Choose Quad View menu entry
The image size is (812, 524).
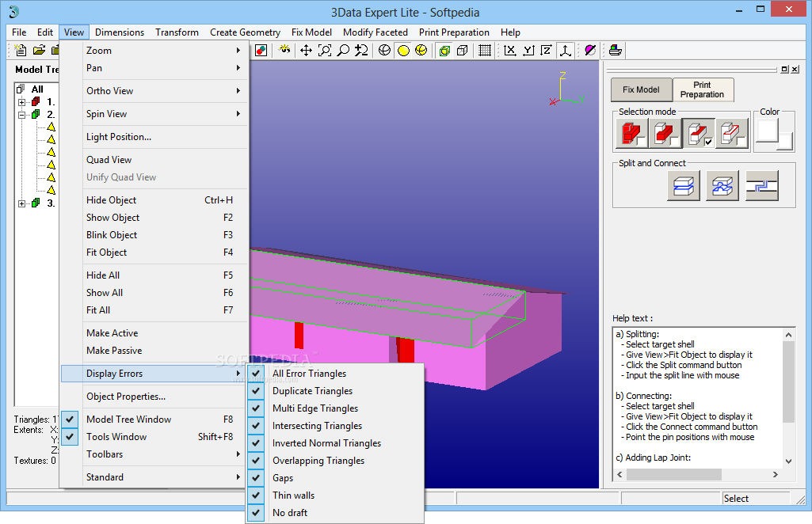pos(154,159)
